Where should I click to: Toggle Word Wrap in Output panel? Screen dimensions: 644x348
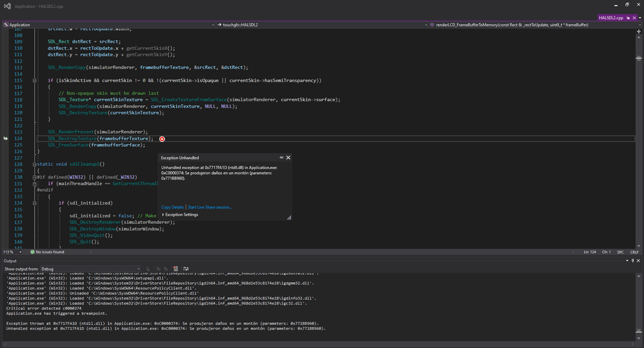pyautogui.click(x=186, y=269)
